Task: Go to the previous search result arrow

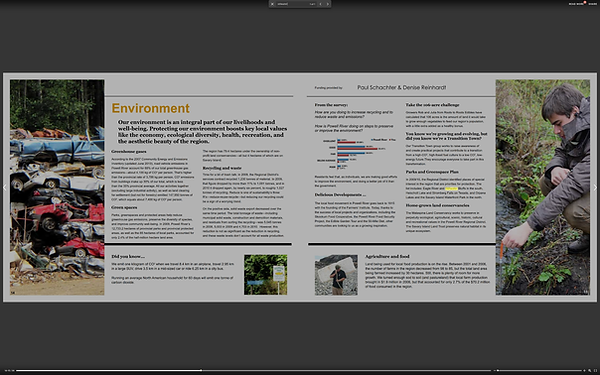Action: tap(321, 4)
